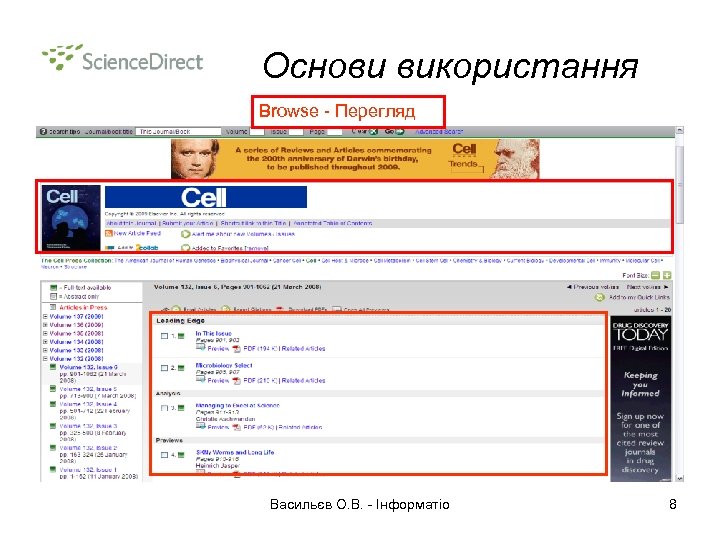
Task: Open the Microbiology Select article title
Action: (x=224, y=366)
